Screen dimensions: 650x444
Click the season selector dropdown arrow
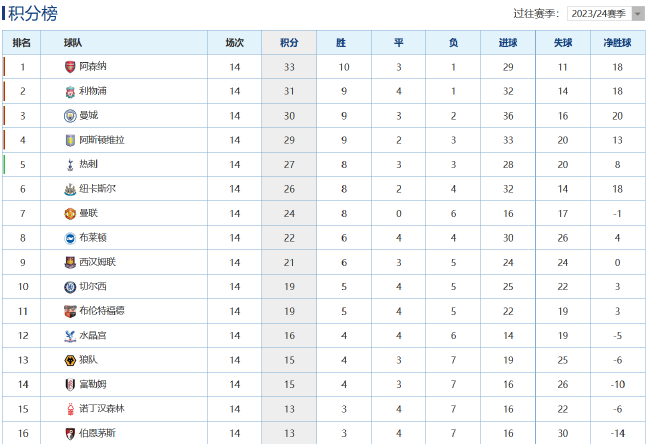(638, 14)
